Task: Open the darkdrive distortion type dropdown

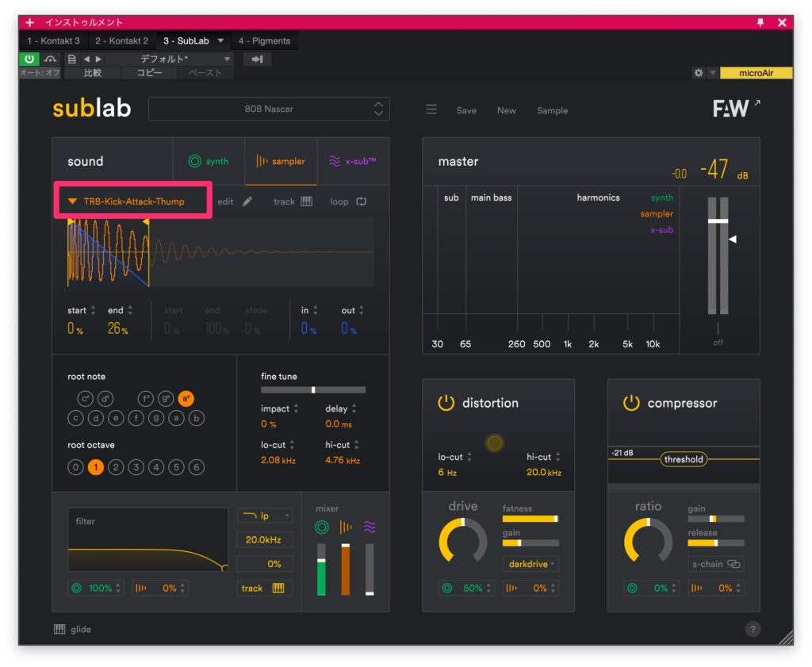Action: tap(530, 564)
